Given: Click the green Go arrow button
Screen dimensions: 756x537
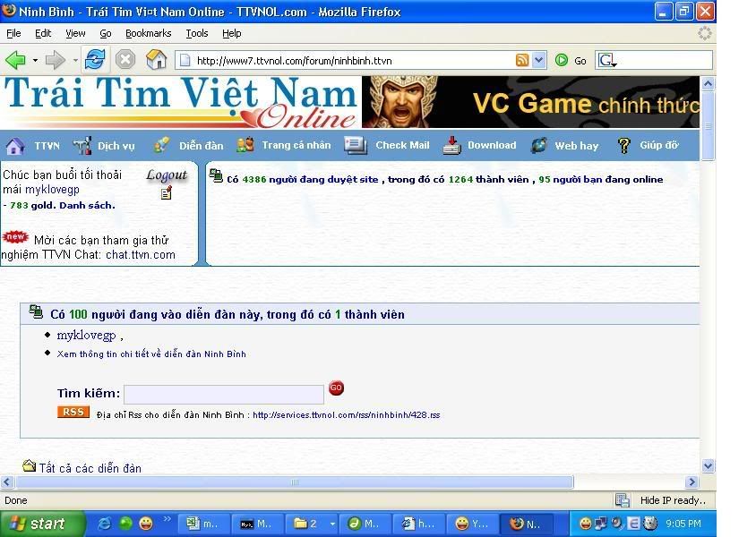Looking at the screenshot, I should click(562, 60).
